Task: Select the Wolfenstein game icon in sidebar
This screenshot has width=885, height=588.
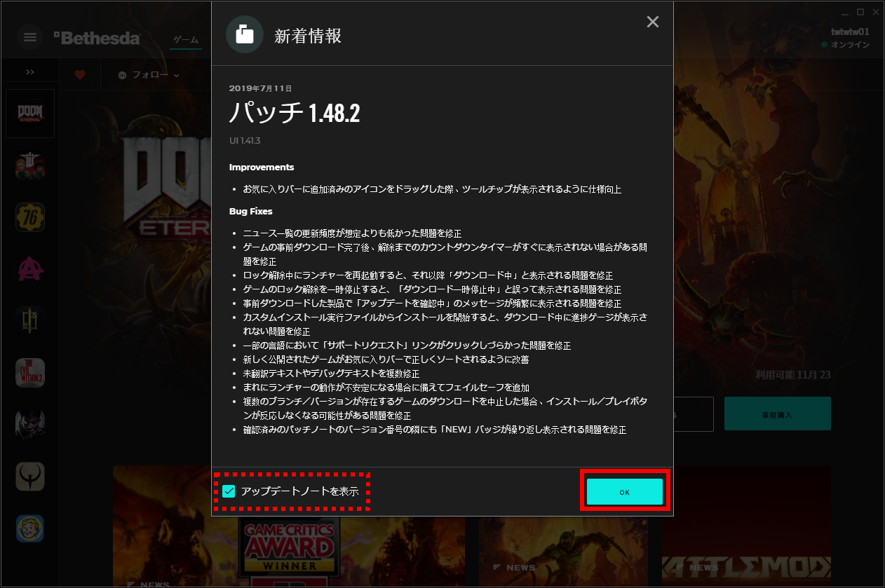Action: coord(30,165)
